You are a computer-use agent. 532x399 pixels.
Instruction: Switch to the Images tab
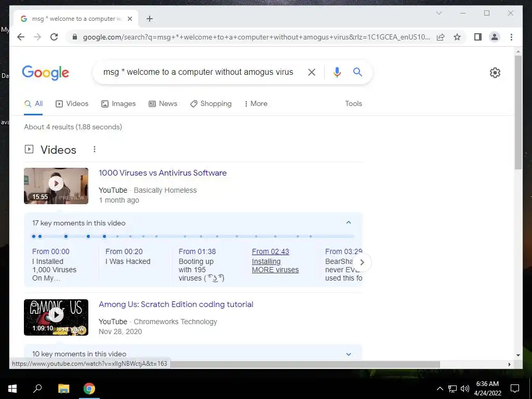pyautogui.click(x=118, y=104)
